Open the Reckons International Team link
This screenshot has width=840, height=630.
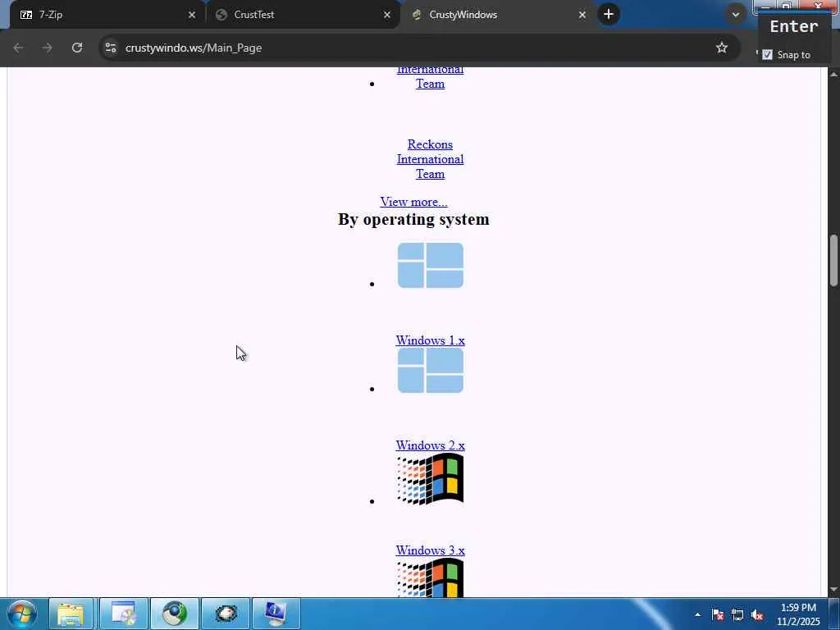point(430,159)
